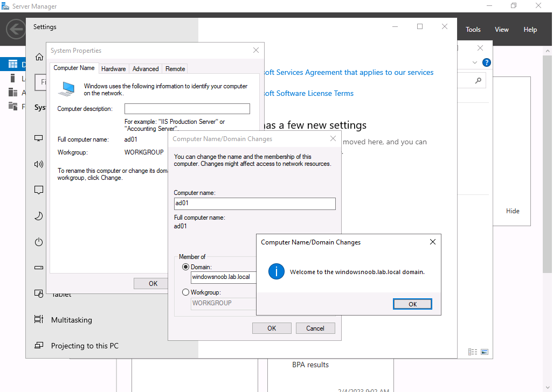Viewport: 553px width, 392px height.
Task: Click the blue help question mark icon
Action: (x=487, y=62)
